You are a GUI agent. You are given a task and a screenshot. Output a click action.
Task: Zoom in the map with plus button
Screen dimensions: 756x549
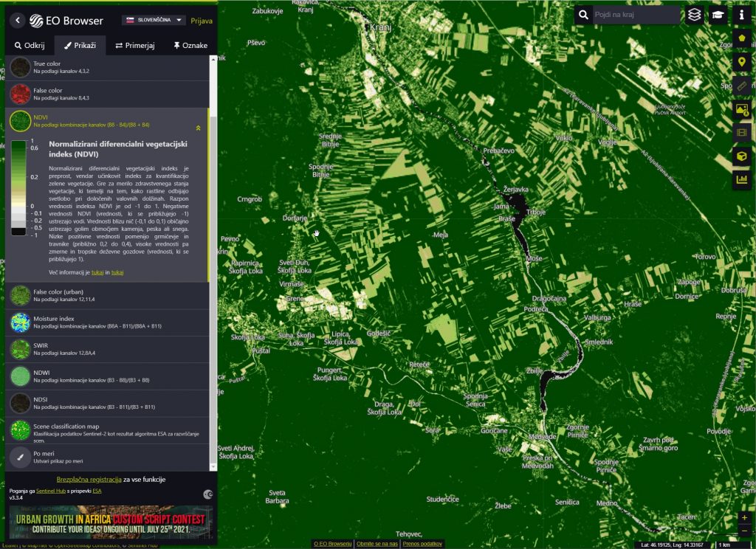click(x=744, y=518)
